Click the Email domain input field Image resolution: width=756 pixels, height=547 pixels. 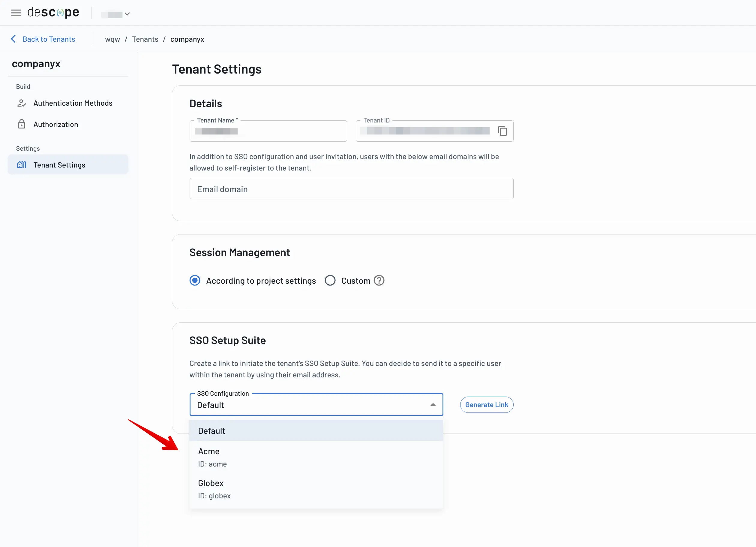pyautogui.click(x=351, y=189)
